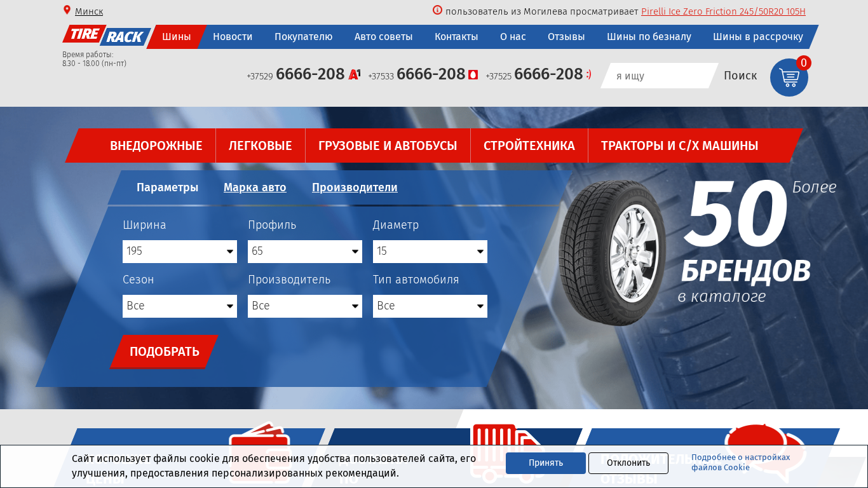Click the +37525 6666-208 phone number
868x488 pixels.
point(534,74)
